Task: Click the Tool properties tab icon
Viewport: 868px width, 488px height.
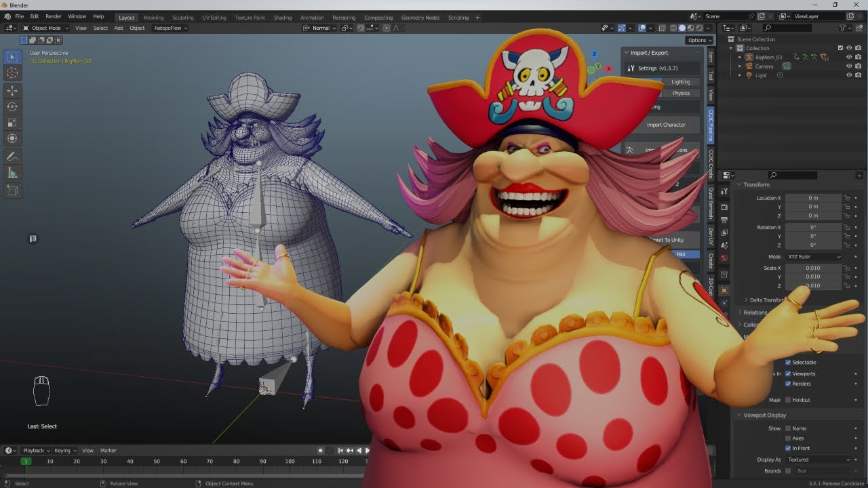Action: pos(724,192)
